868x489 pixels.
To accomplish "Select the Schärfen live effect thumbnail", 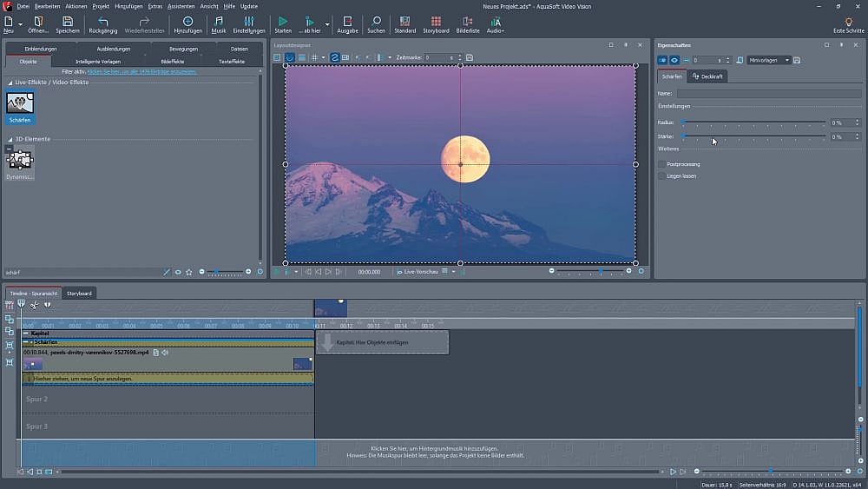I will [x=20, y=104].
